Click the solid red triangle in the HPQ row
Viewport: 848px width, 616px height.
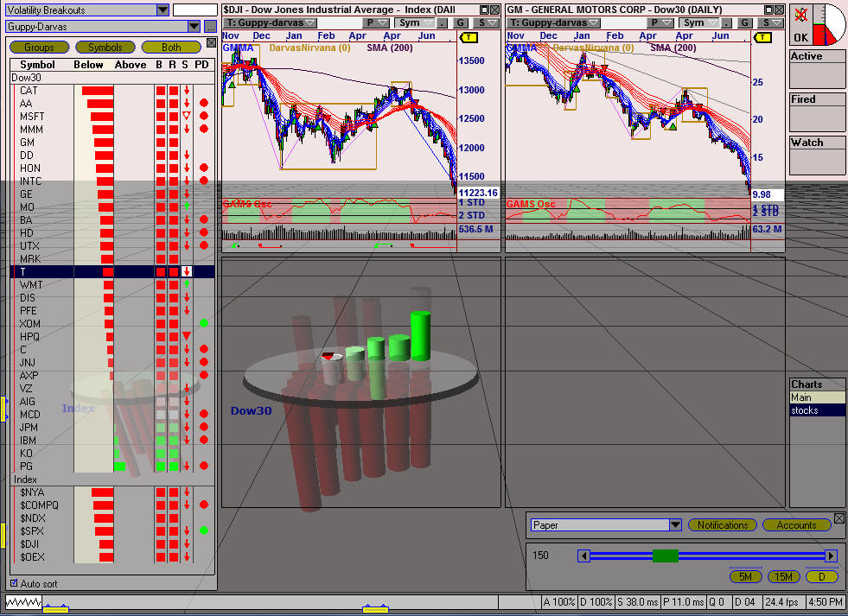click(187, 336)
